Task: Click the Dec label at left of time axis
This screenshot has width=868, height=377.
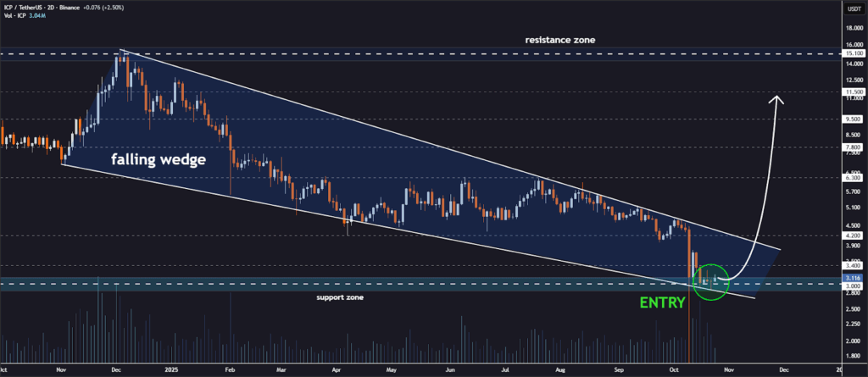Action: click(x=117, y=370)
